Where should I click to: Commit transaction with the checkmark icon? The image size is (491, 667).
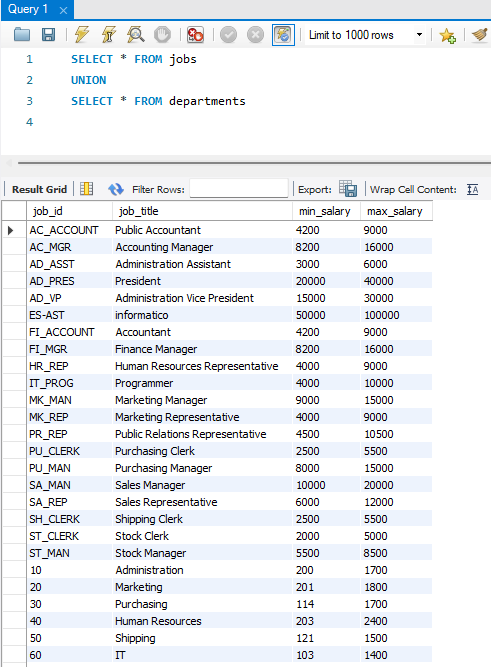pos(228,34)
